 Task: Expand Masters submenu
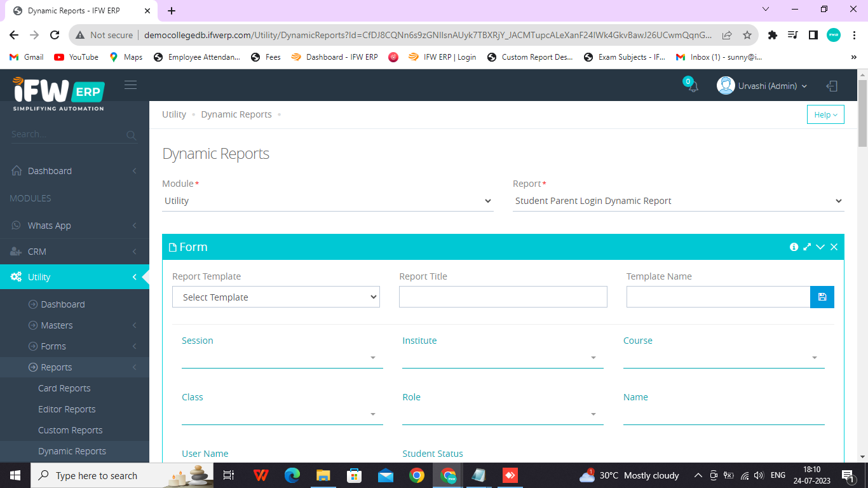(74, 325)
